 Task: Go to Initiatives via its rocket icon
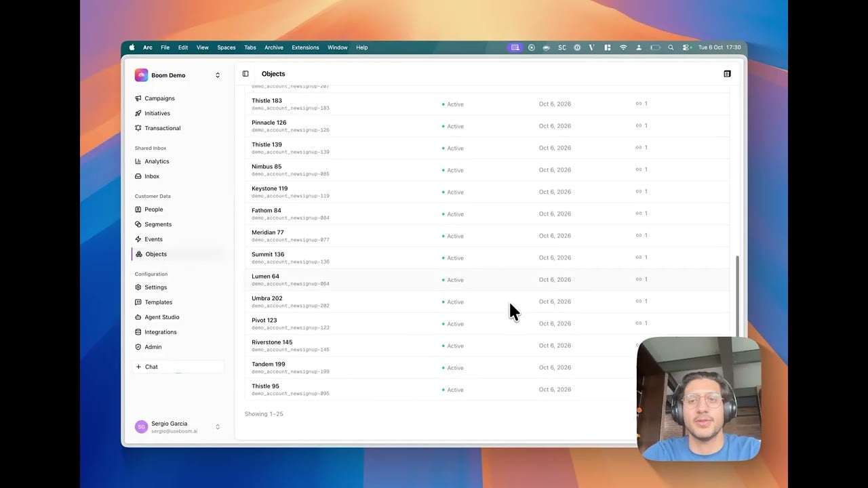(x=138, y=113)
